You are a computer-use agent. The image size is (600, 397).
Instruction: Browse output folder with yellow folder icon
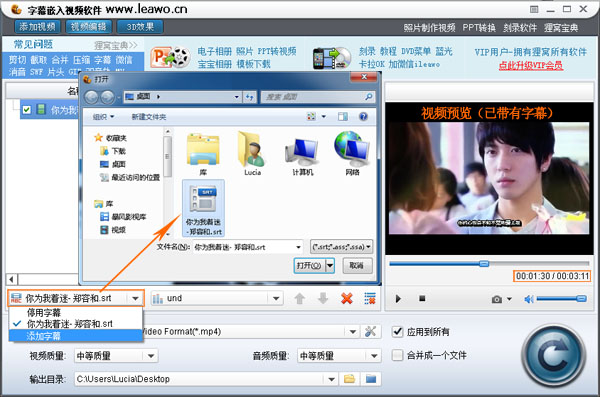349,379
